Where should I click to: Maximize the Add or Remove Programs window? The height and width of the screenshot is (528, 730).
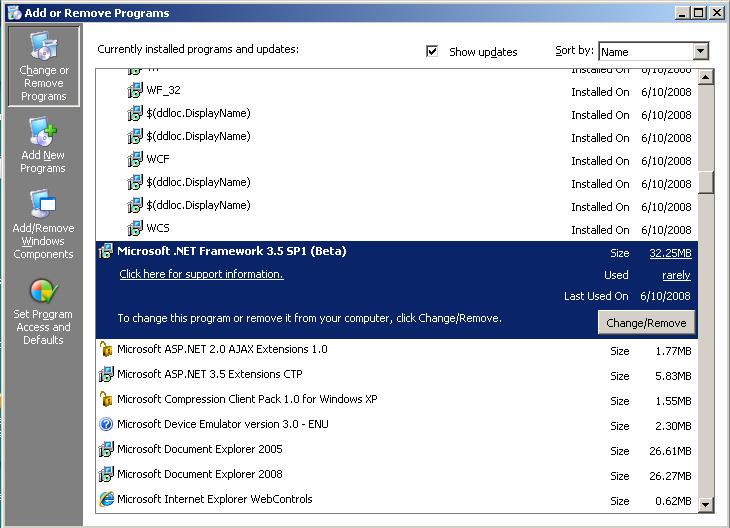point(698,13)
